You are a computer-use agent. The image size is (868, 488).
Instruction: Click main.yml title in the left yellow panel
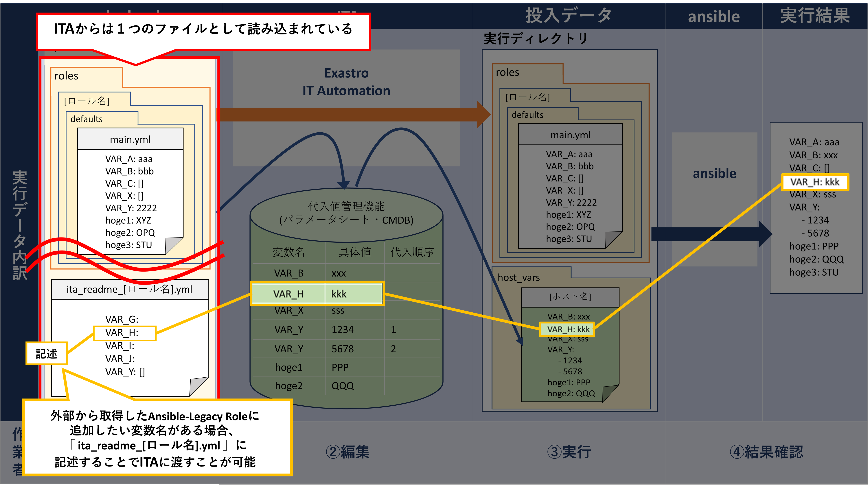130,139
